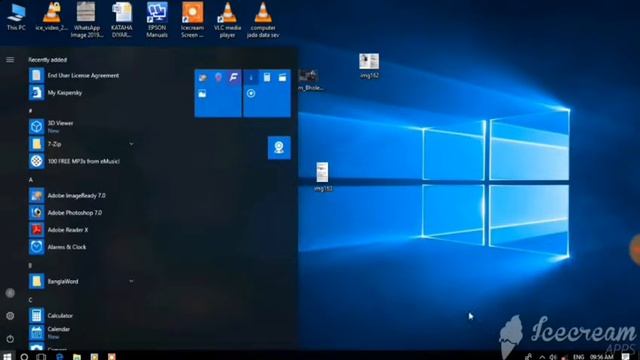Open the 7-Zip folder entry
Image resolution: width=640 pixels, height=360 pixels.
83,144
